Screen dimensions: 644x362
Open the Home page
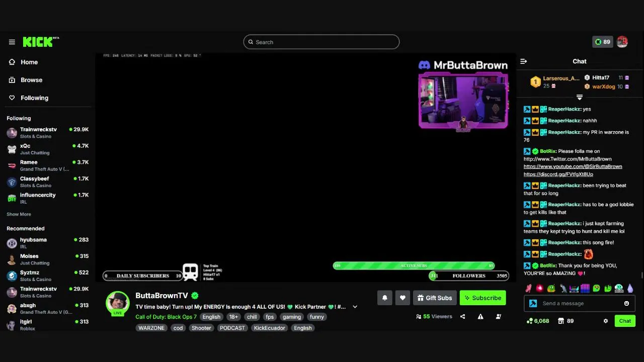pyautogui.click(x=29, y=62)
